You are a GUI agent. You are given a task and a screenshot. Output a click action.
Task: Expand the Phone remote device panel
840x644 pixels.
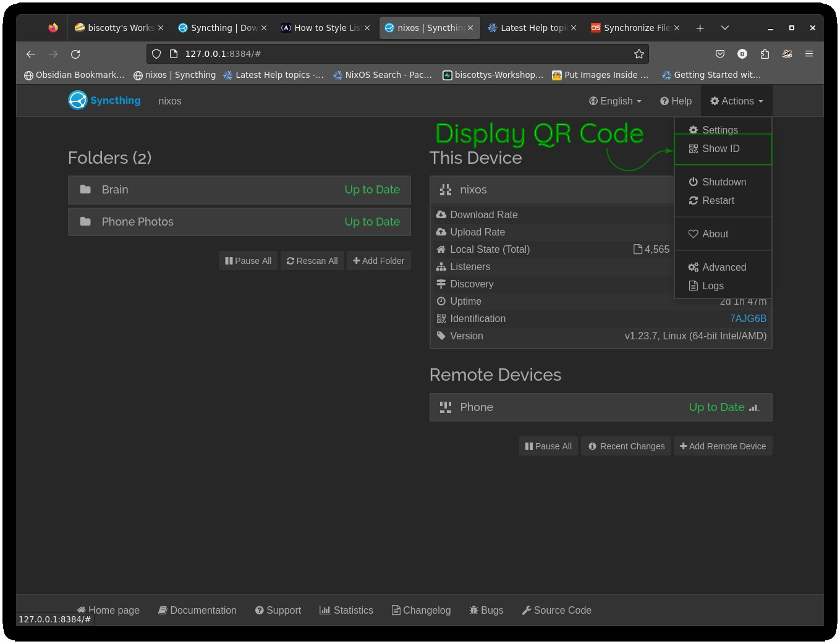[x=601, y=407]
